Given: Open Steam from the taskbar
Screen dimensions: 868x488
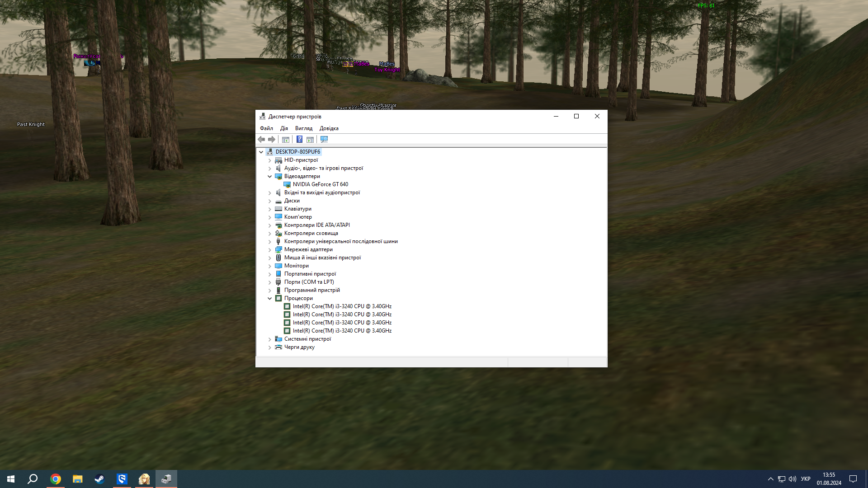Looking at the screenshot, I should click(x=99, y=479).
